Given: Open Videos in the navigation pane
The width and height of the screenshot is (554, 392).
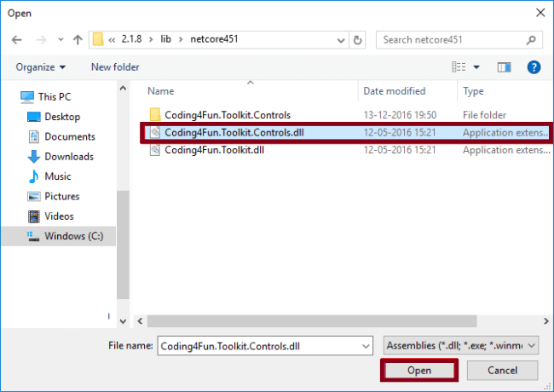Looking at the screenshot, I should click(59, 216).
